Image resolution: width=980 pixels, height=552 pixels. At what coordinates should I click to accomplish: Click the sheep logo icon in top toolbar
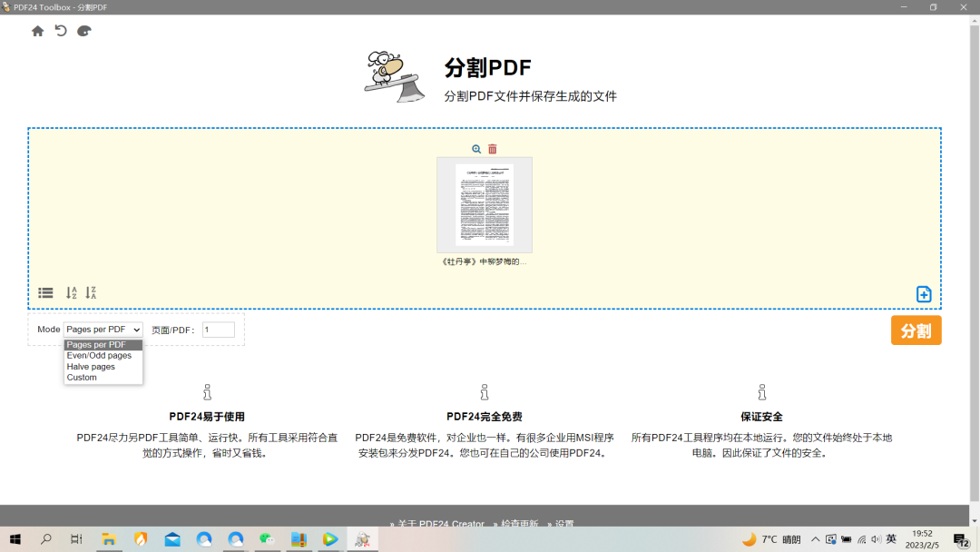(x=83, y=31)
